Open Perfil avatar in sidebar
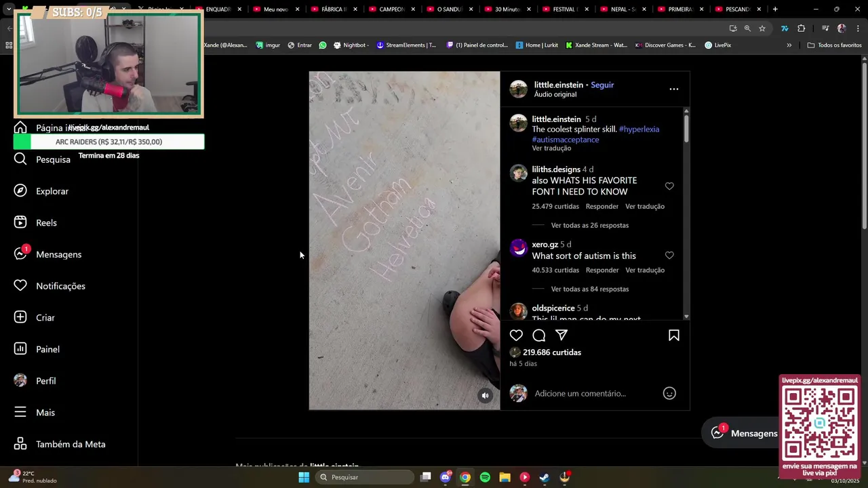The height and width of the screenshot is (488, 868). pos(35,381)
